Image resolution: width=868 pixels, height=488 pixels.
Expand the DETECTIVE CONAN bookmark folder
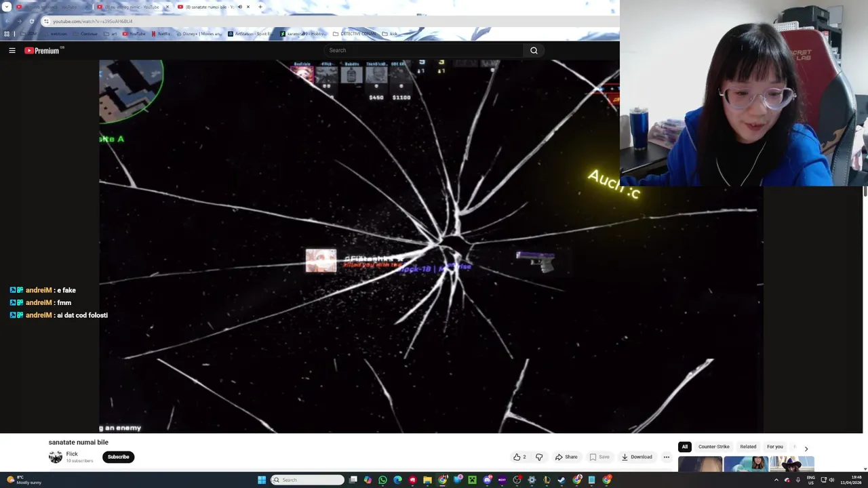point(354,34)
